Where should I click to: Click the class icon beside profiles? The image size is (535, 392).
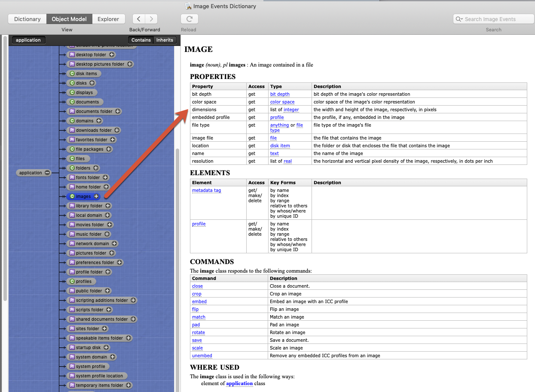(72, 282)
